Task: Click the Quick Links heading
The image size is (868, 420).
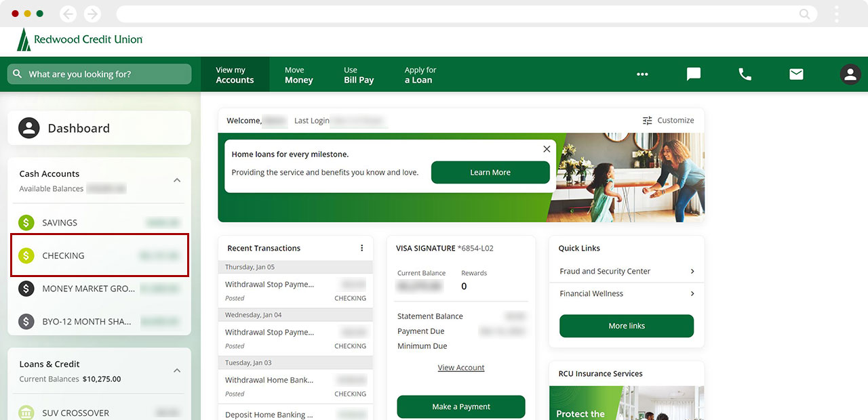Action: coord(579,248)
